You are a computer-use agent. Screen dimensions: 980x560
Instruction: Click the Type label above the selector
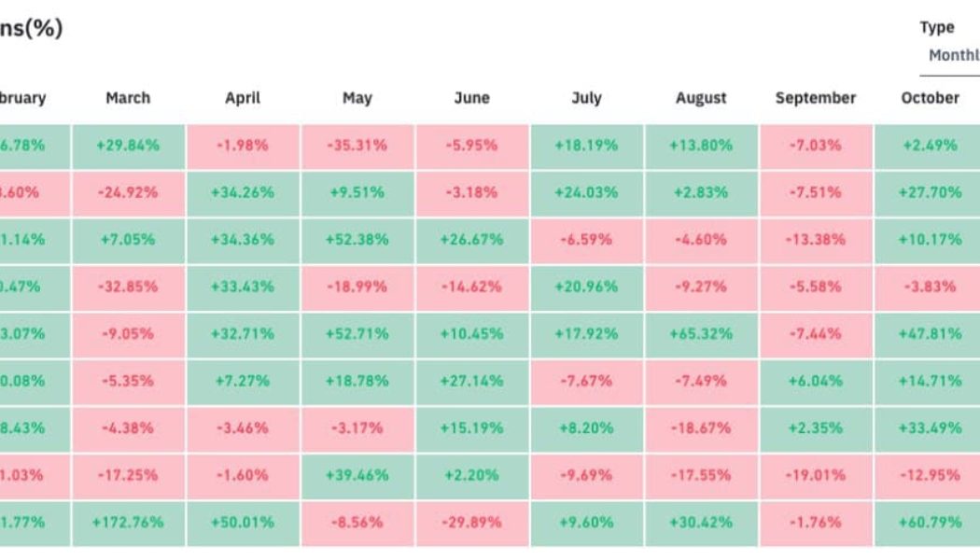click(936, 27)
